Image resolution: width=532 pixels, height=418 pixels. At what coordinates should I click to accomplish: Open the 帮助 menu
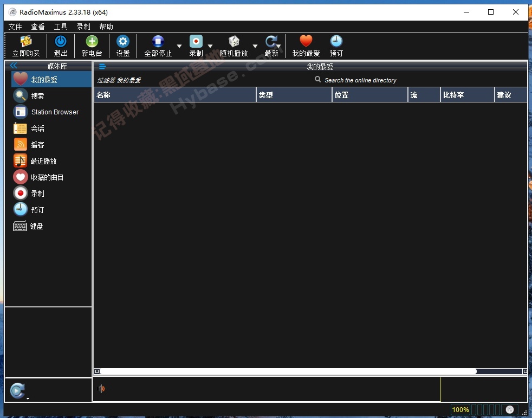106,27
